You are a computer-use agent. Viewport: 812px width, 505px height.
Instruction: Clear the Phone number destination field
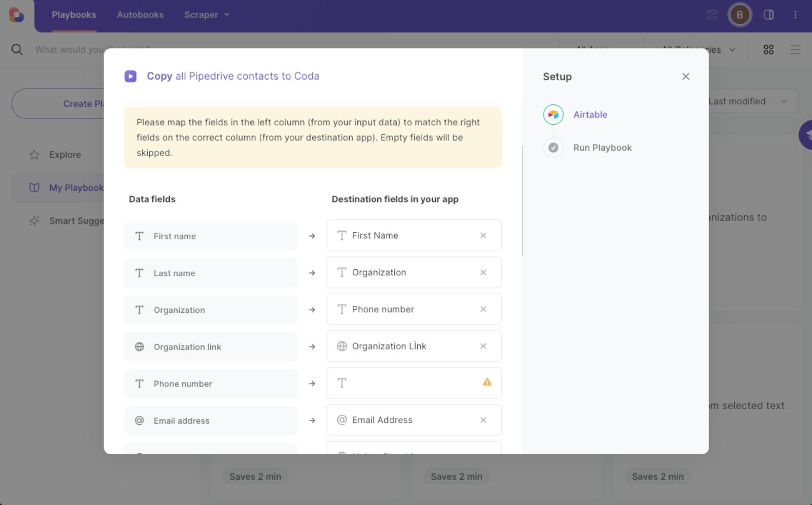483,309
